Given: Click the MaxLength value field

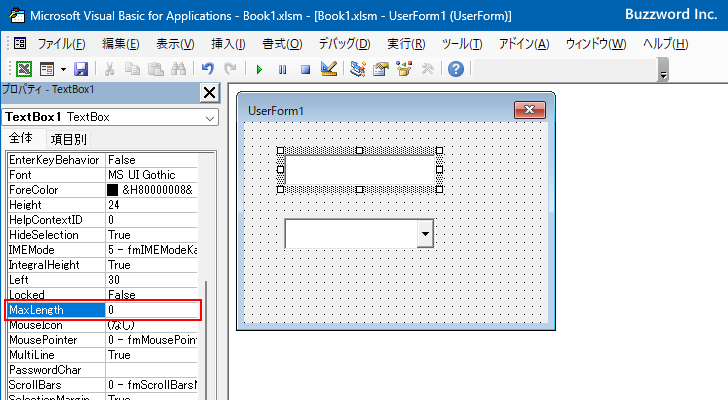Looking at the screenshot, I should click(152, 310).
